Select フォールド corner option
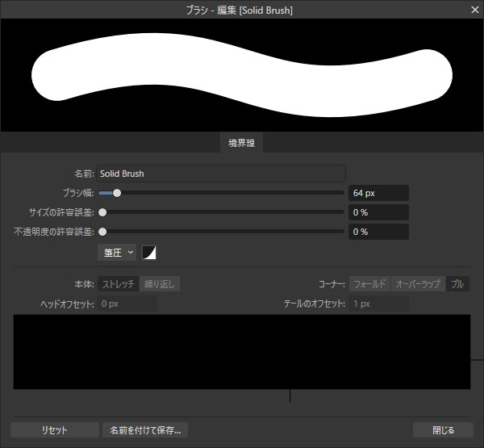The height and width of the screenshot is (448, 484). click(369, 284)
